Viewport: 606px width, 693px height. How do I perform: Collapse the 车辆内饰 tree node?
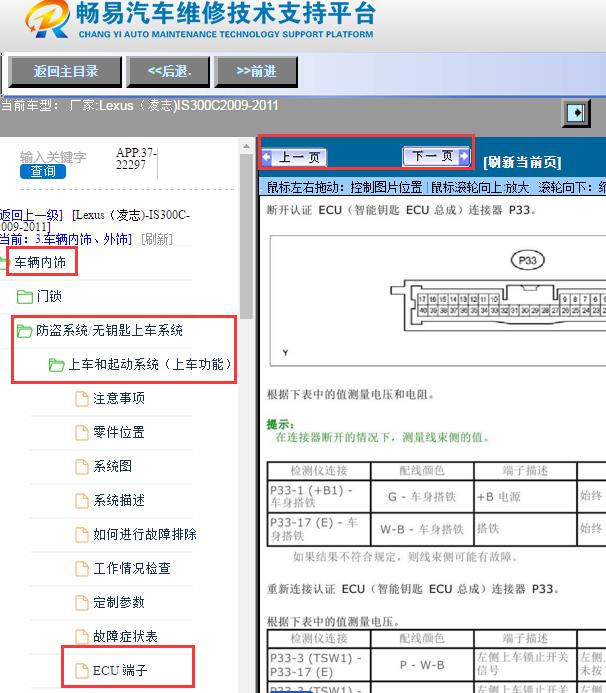[x=40, y=263]
